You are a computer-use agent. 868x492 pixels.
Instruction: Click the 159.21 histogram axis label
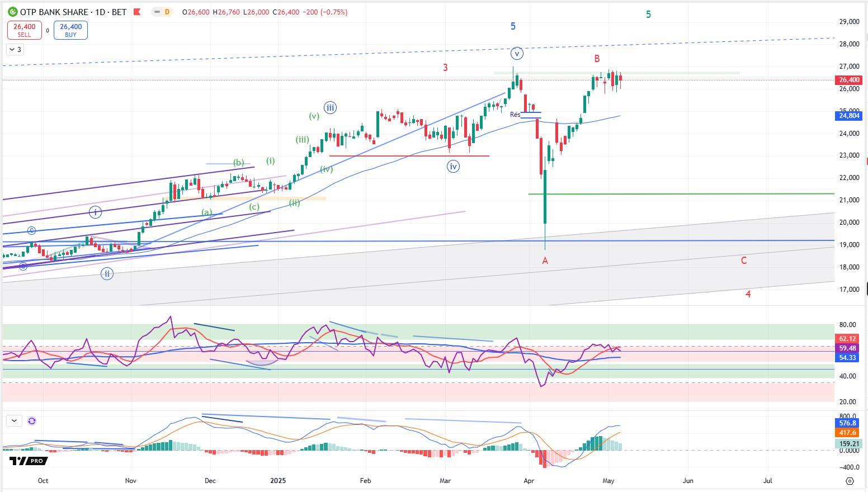click(850, 444)
